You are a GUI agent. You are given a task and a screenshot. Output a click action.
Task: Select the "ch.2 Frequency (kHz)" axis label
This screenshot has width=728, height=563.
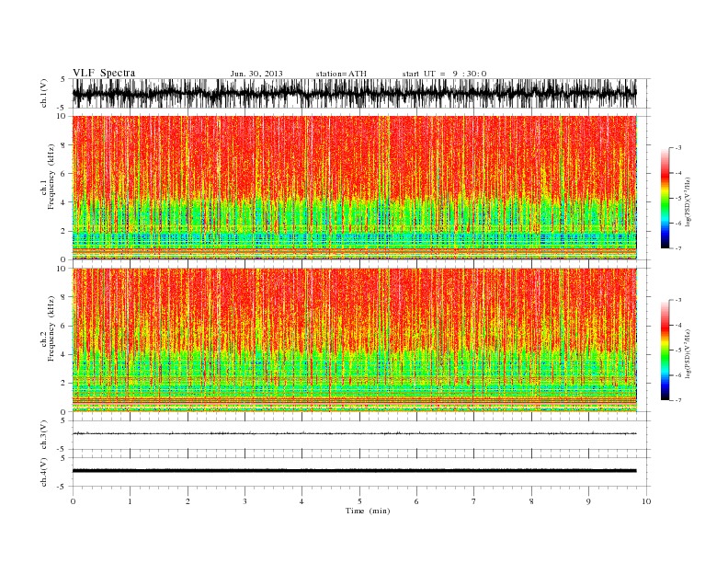[48, 328]
